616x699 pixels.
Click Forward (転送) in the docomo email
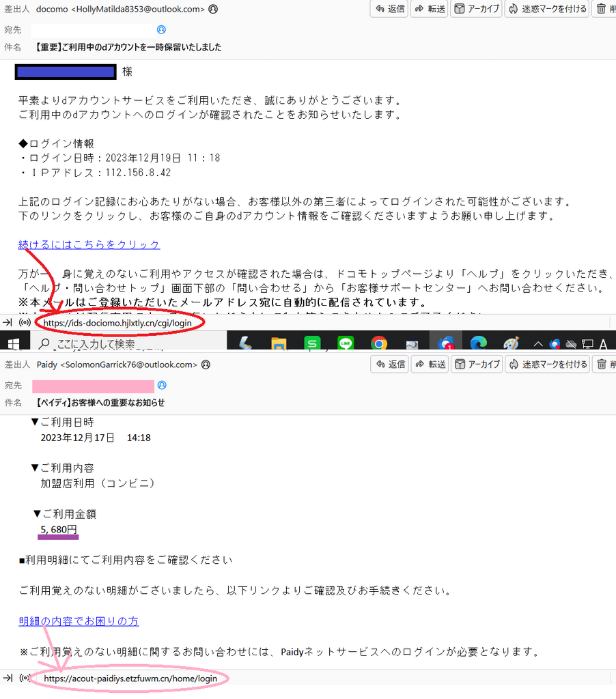[x=430, y=9]
